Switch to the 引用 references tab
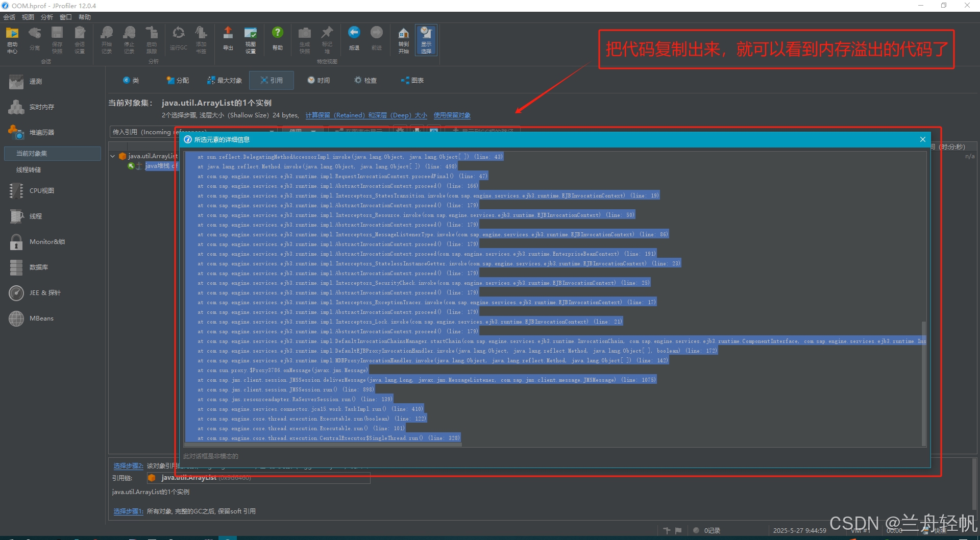980x540 pixels. [272, 81]
